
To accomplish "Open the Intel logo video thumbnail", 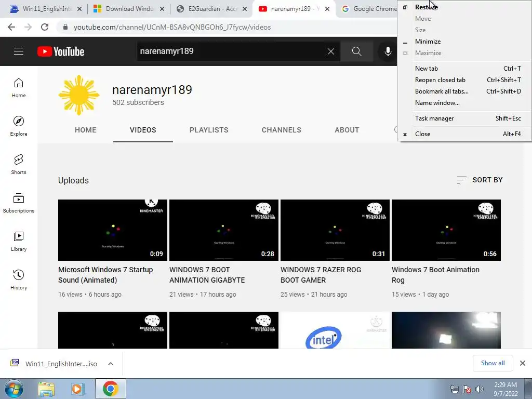I will 335,330.
